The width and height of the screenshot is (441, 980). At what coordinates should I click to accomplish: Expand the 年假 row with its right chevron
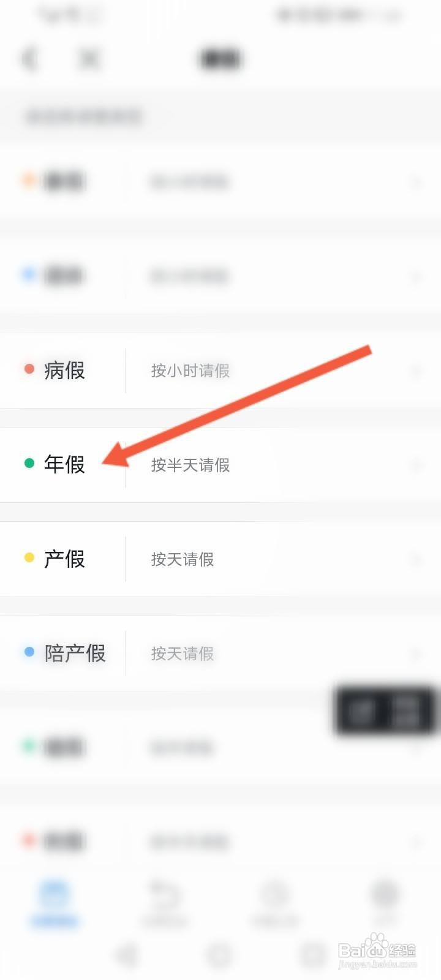click(x=417, y=465)
